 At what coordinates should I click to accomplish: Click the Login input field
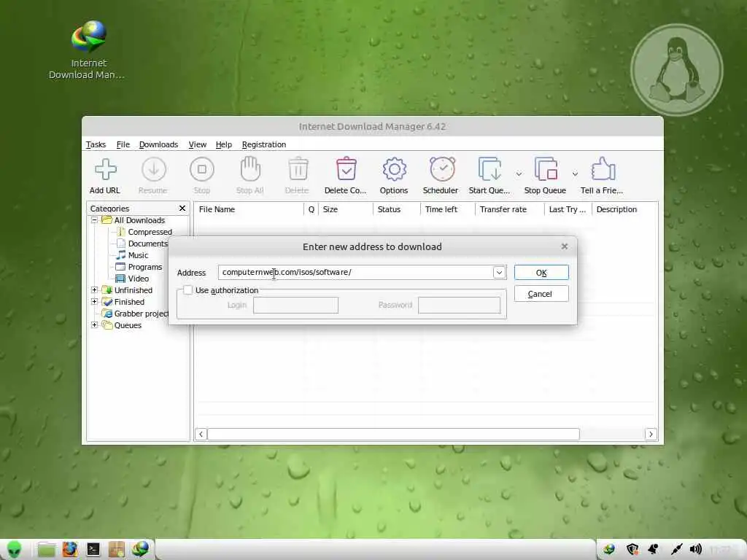click(x=296, y=306)
